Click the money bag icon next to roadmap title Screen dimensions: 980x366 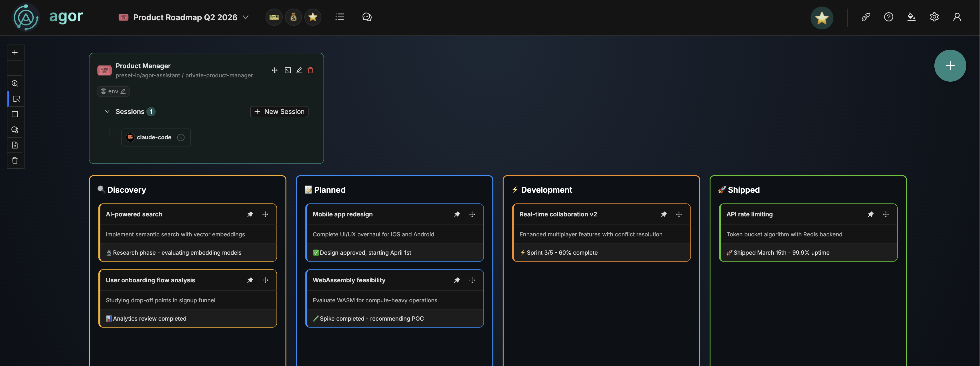click(293, 17)
